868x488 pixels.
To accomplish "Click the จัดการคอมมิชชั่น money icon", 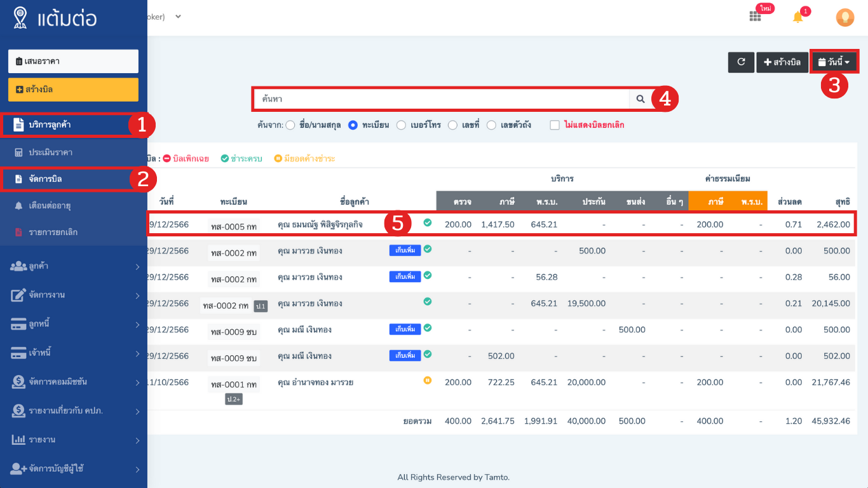I will [x=18, y=382].
